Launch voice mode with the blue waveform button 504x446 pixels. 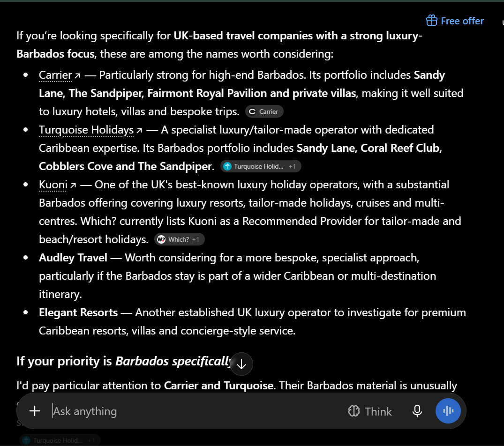[448, 411]
